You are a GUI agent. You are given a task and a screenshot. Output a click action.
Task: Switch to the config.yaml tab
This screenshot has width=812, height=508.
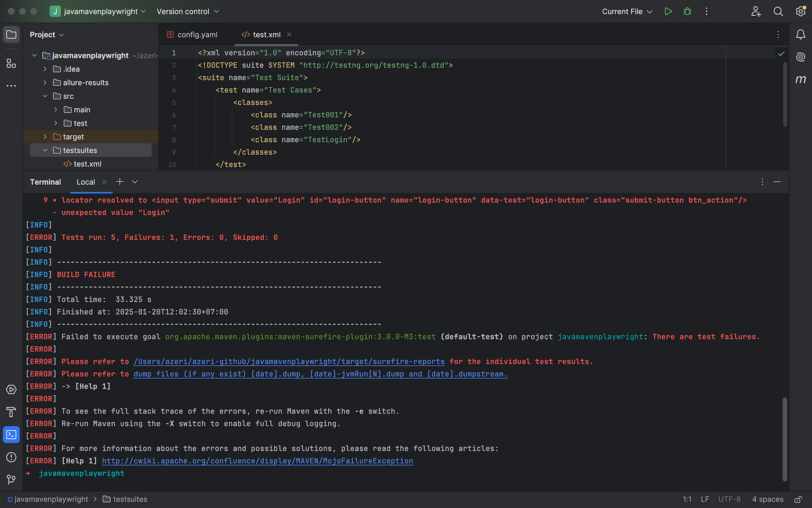(192, 34)
